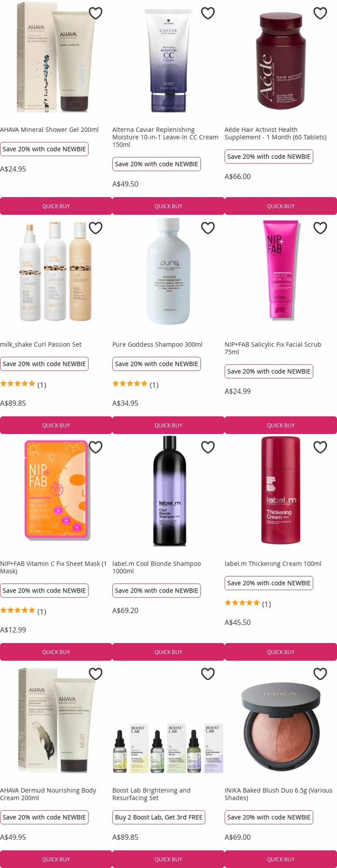Save Pure Goddess Shampoo to wishlist
The height and width of the screenshot is (868, 337).
[x=208, y=228]
